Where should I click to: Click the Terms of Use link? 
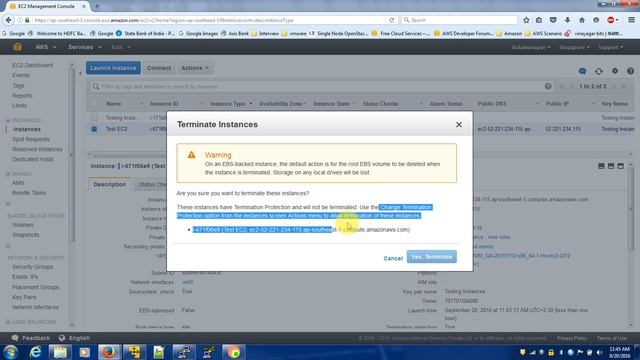pos(611,338)
